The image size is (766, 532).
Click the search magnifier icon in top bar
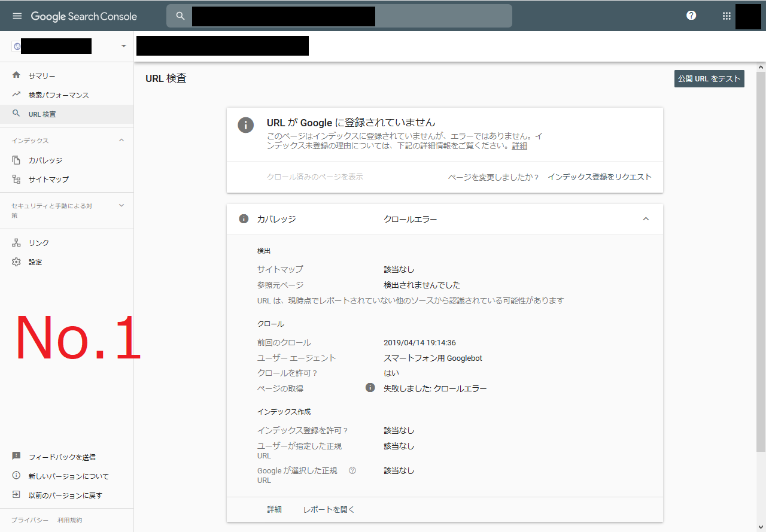click(x=180, y=16)
